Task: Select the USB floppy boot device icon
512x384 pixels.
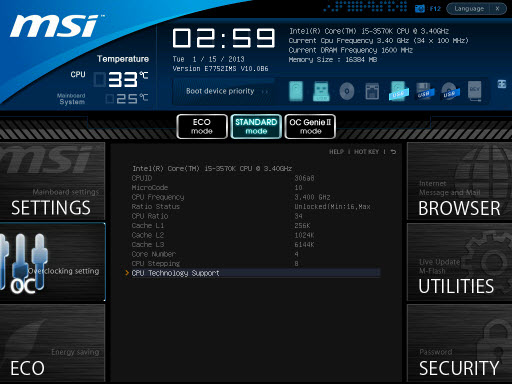Action: point(425,91)
